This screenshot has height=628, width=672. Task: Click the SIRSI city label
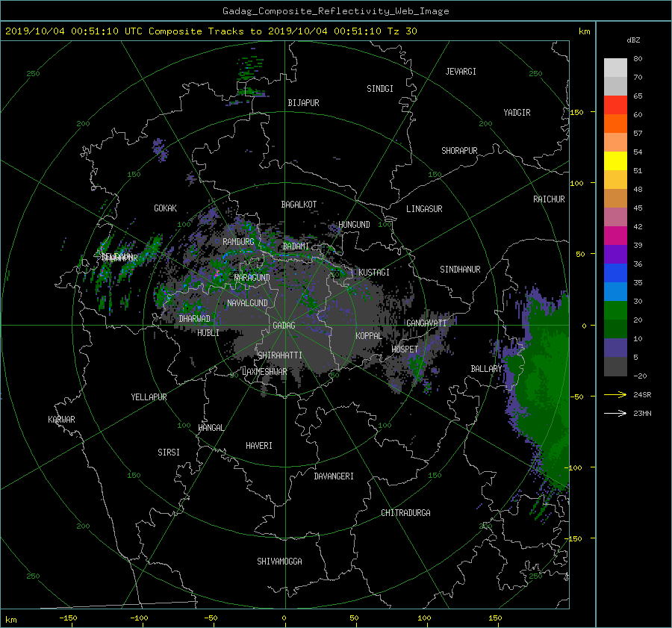(169, 453)
